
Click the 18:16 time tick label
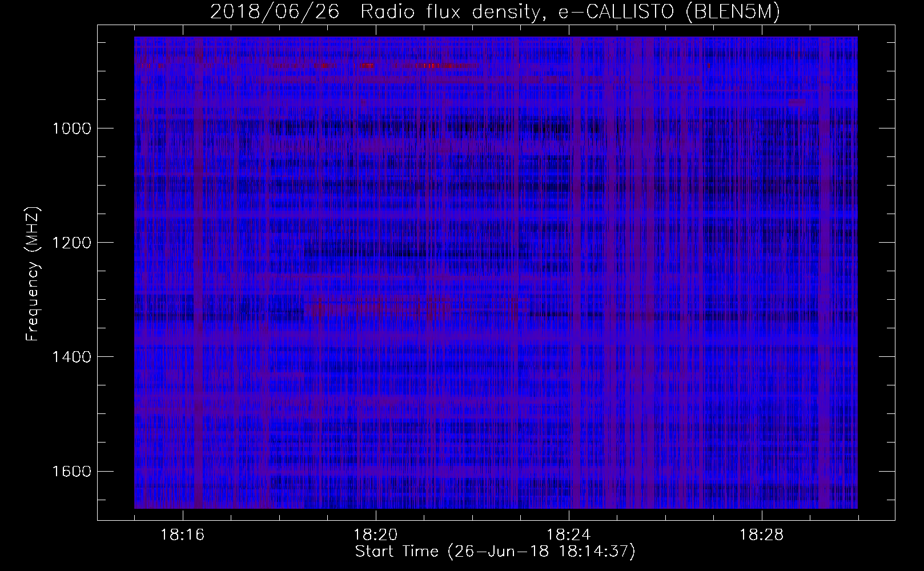[183, 535]
